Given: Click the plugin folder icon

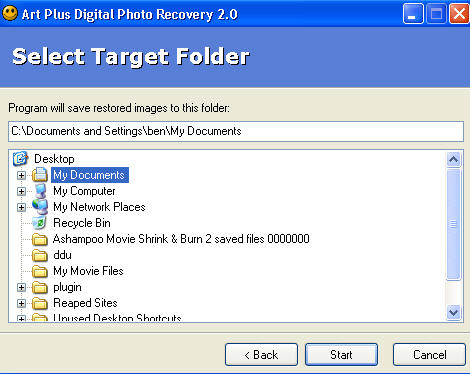Looking at the screenshot, I should pyautogui.click(x=40, y=287).
